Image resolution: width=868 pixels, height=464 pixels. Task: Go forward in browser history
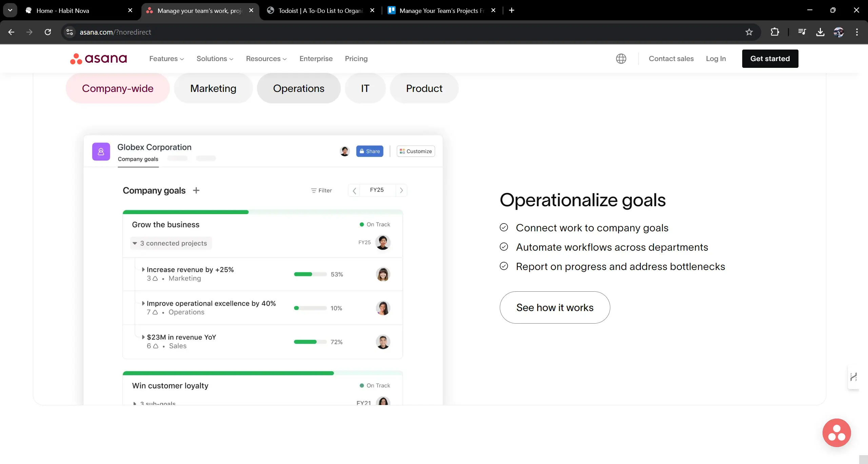29,32
